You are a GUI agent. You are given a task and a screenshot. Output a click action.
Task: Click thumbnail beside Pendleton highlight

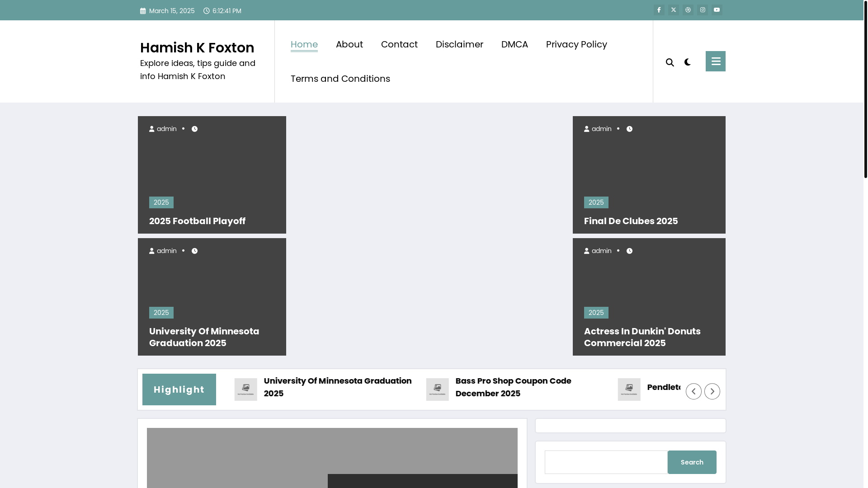point(629,389)
